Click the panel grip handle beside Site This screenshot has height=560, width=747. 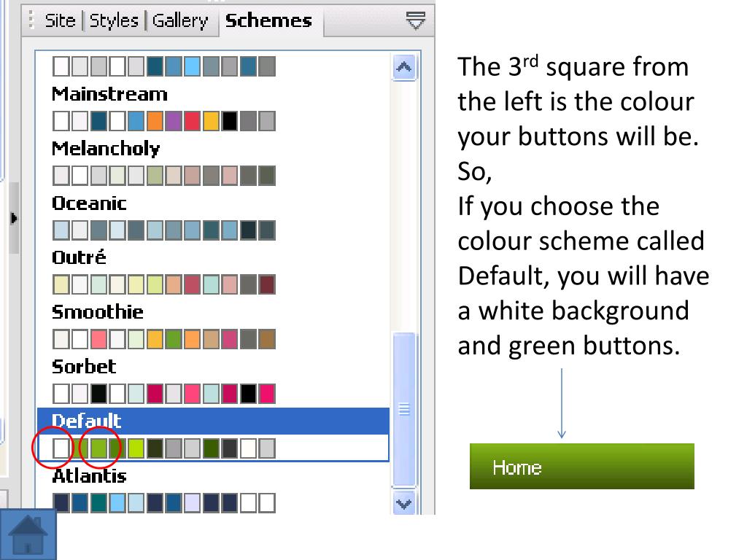click(31, 20)
